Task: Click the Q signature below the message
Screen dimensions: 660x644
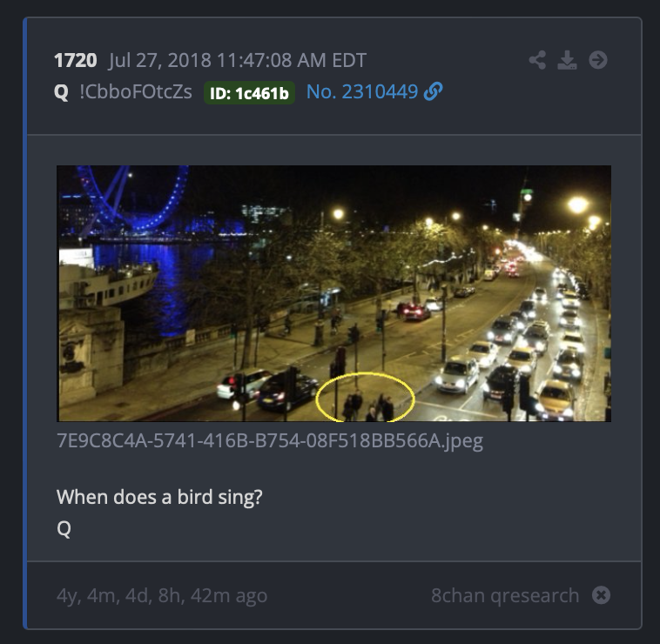Action: coord(64,529)
